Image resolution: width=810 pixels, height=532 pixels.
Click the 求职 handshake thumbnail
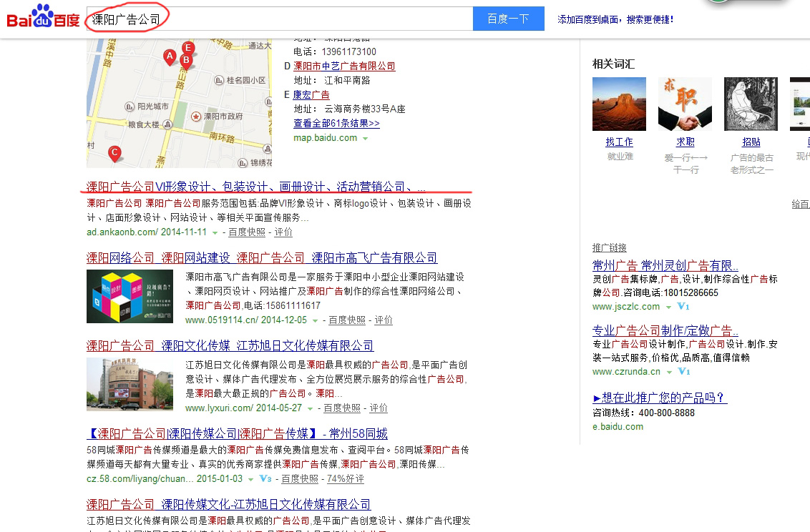pos(685,104)
